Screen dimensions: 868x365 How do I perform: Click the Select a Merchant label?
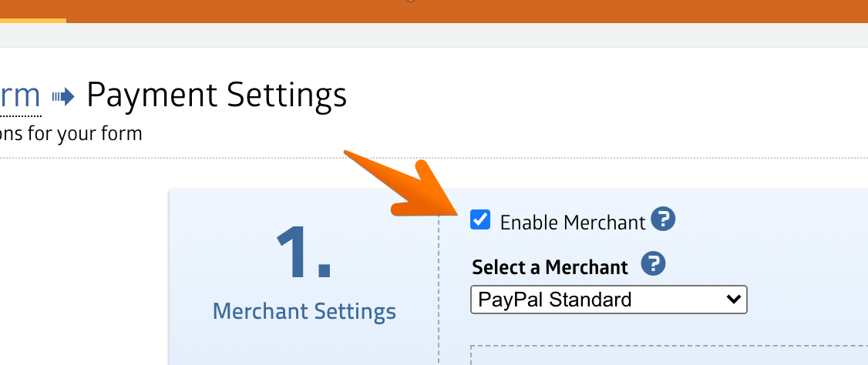click(x=550, y=267)
